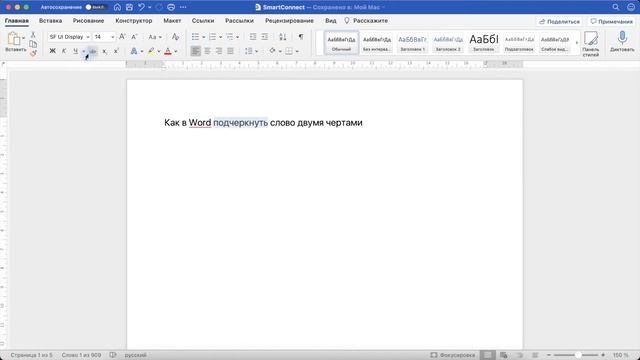Click the smiley feedback icon
640x360 pixels.
[631, 7]
